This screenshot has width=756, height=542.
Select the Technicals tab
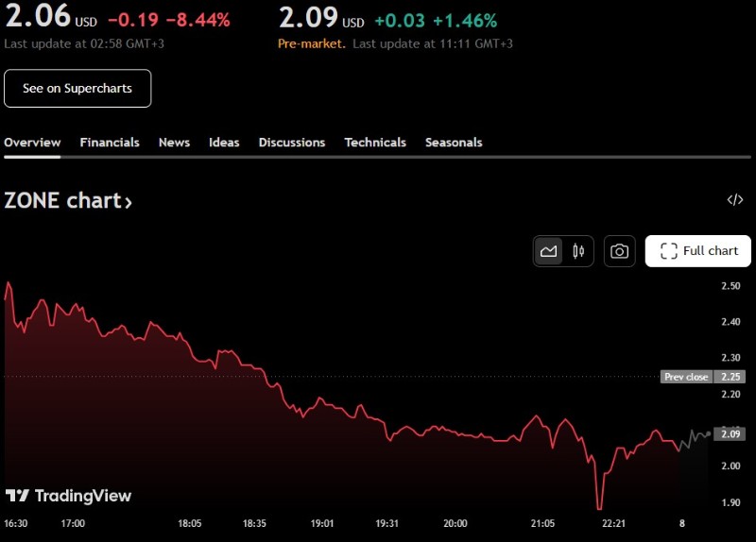click(x=375, y=143)
